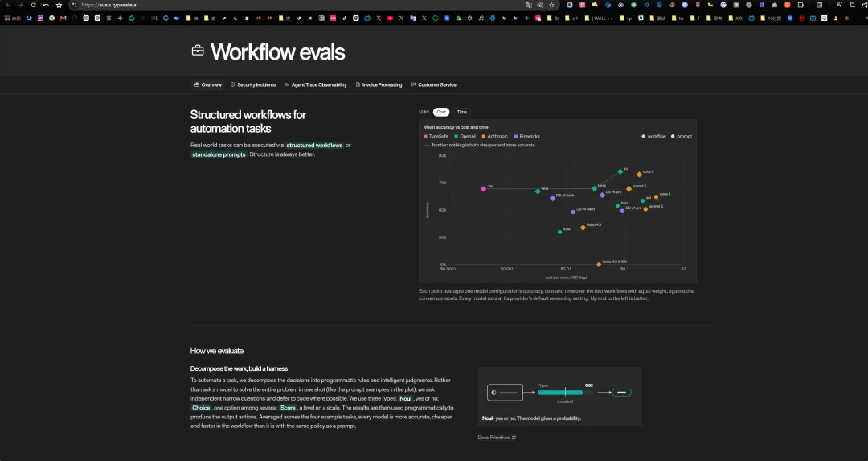Toggle the Fireworks legend entry
This screenshot has height=461, width=868.
point(527,136)
